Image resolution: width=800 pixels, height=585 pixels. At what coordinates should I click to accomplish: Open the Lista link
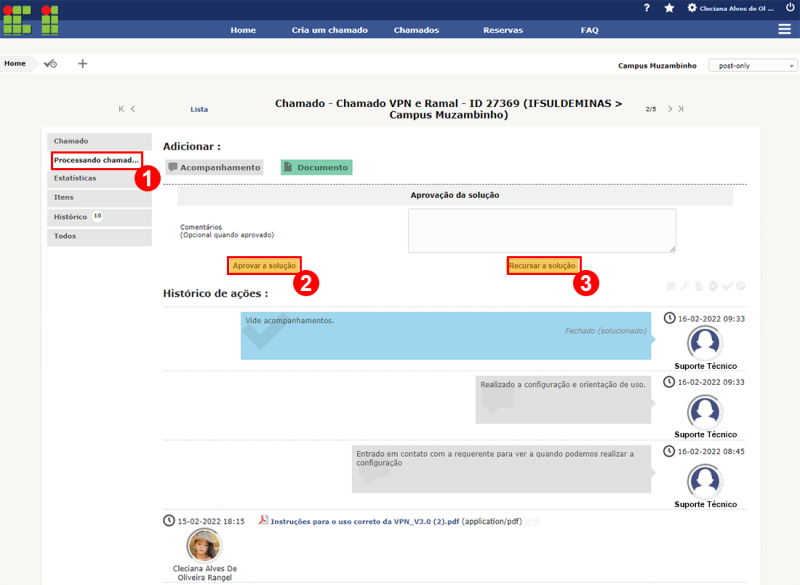[199, 109]
